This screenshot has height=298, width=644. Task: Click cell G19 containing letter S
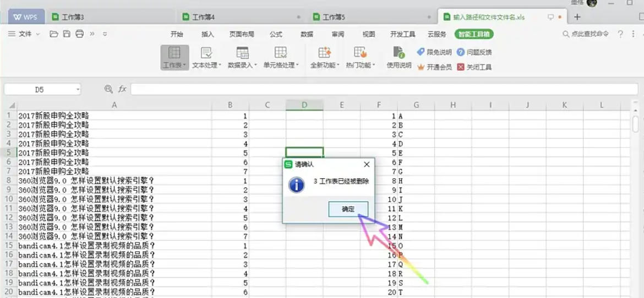click(416, 283)
